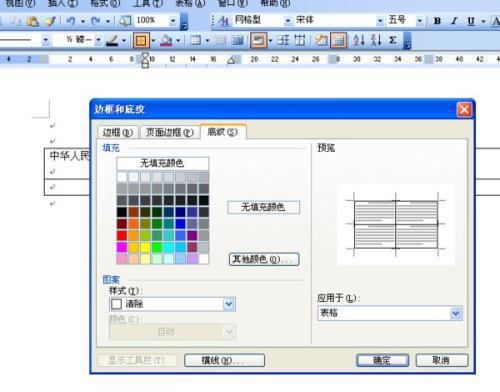This screenshot has width=500, height=392.
Task: Click the Paste clipboard icon
Action: pos(33,21)
